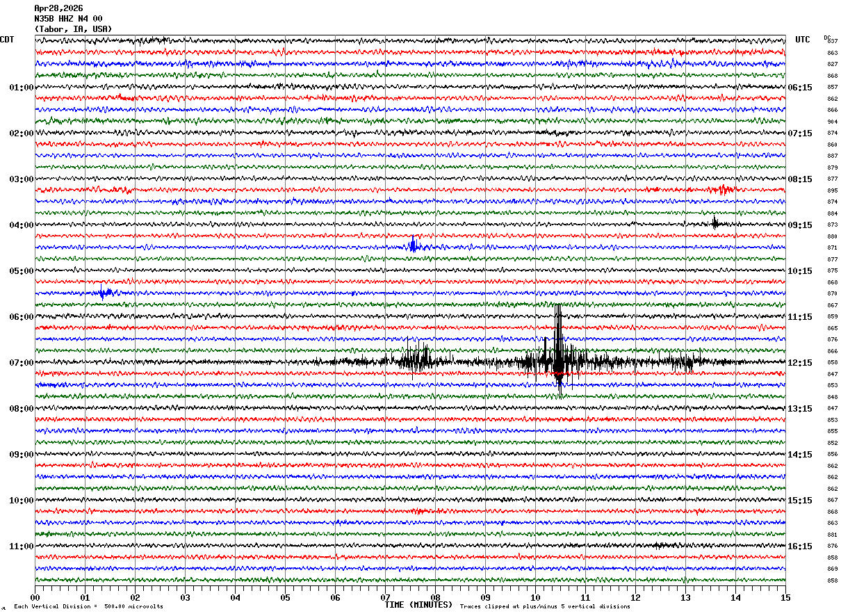841x616 pixels.
Task: Click minute tick 08 on the bottom axis
Action: [436, 597]
